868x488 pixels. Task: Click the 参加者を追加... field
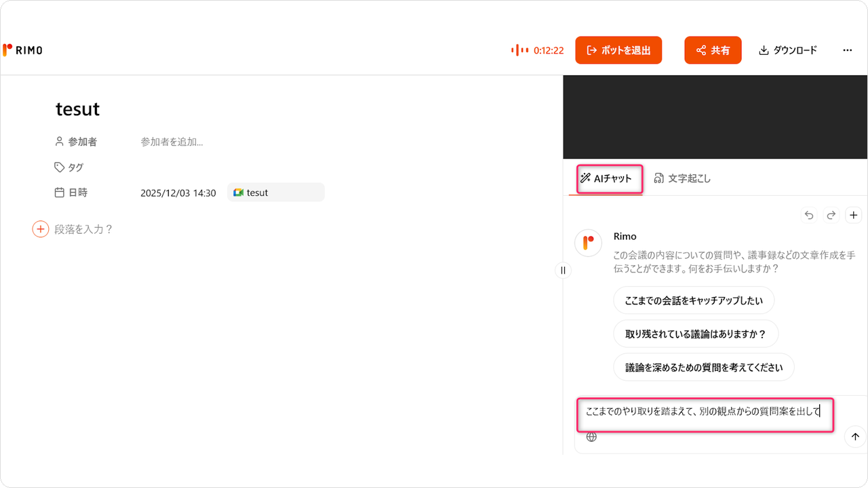[172, 142]
